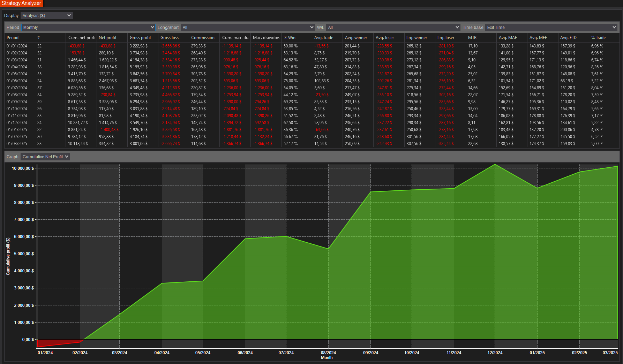Image resolution: width=623 pixels, height=364 pixels.
Task: Sort by the Period column header
Action: point(20,38)
